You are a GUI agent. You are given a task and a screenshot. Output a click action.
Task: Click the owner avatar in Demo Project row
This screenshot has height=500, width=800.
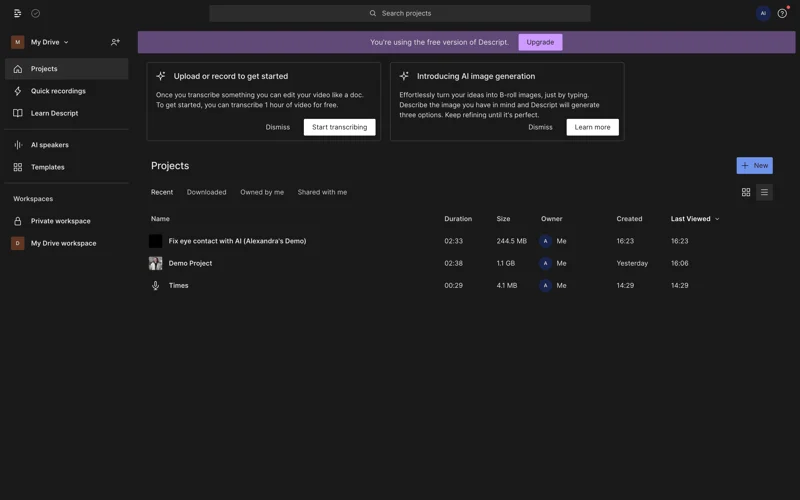545,263
